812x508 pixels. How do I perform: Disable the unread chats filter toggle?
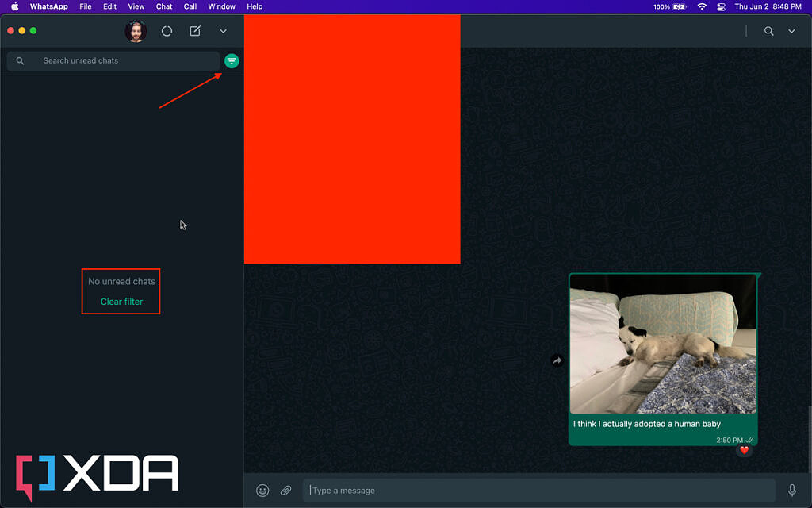[x=231, y=60]
